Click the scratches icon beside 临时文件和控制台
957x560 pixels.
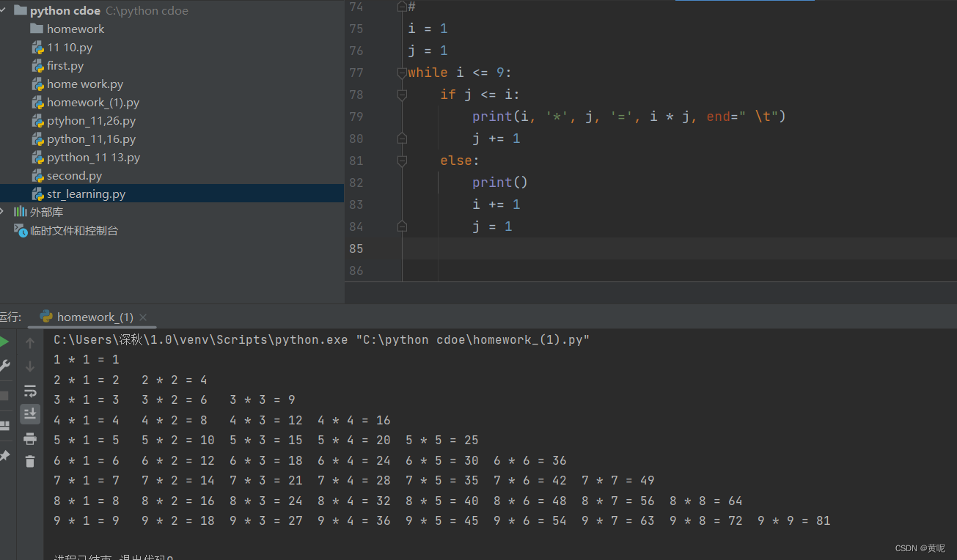21,230
